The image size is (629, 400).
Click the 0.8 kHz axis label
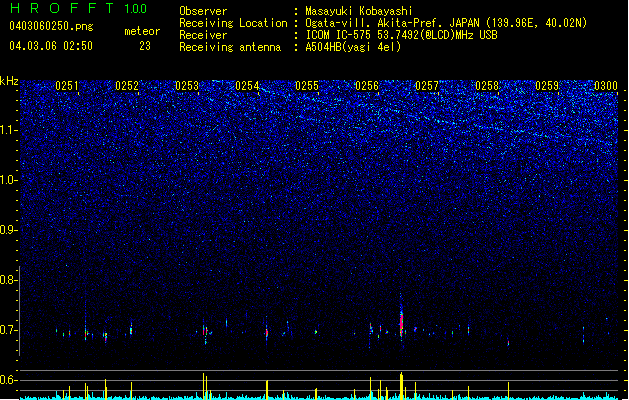(8, 280)
